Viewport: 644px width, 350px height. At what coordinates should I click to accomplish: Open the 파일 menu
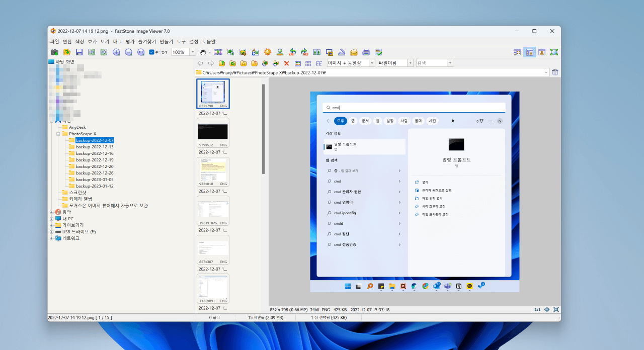[54, 41]
